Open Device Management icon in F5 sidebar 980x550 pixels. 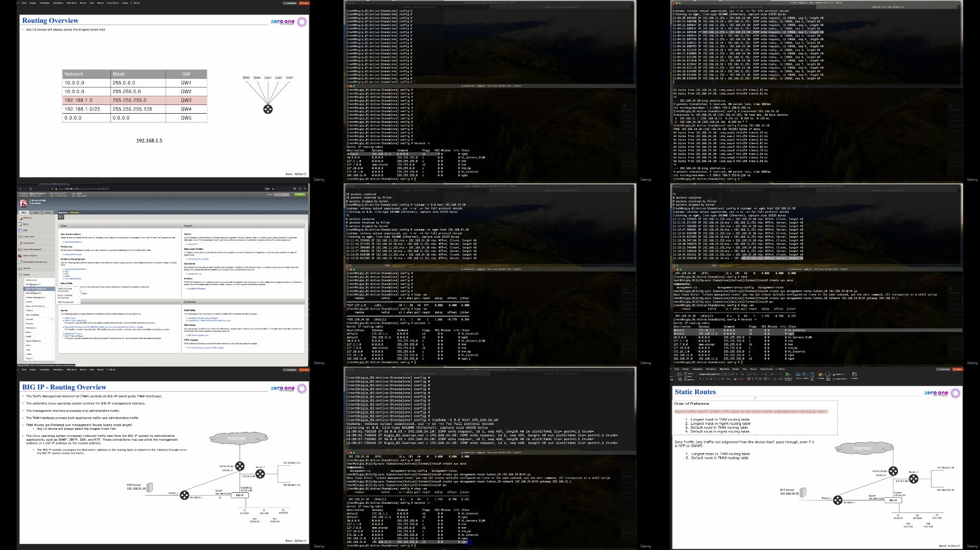(x=20, y=249)
